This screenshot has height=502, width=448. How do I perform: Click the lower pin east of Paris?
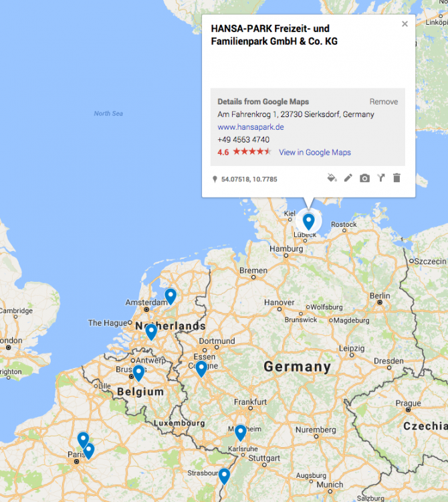tap(89, 450)
